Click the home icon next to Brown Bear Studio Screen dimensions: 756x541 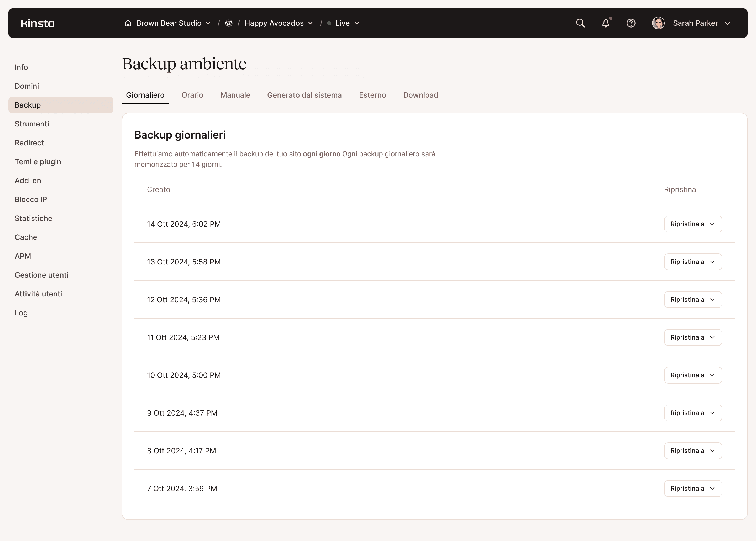pyautogui.click(x=128, y=23)
